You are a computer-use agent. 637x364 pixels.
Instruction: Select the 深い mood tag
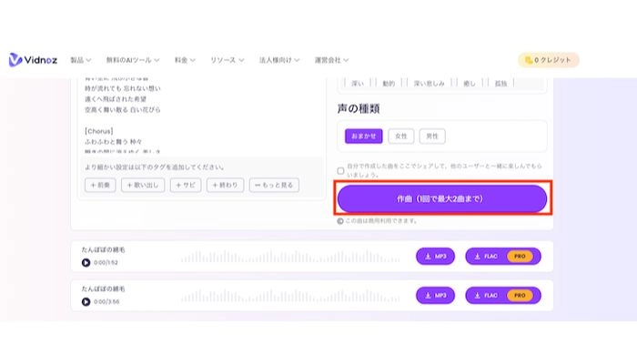click(x=358, y=84)
